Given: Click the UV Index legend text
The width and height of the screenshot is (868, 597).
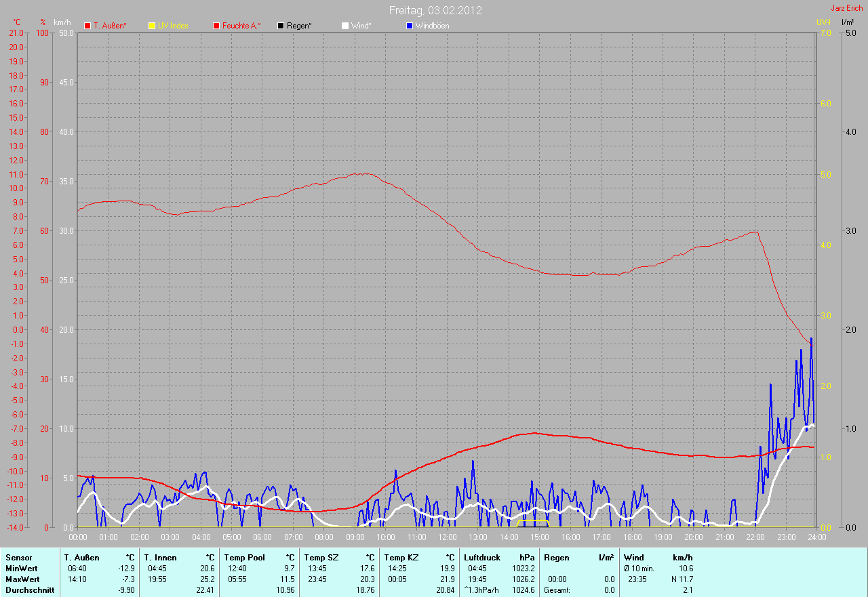Looking at the screenshot, I should pyautogui.click(x=173, y=26).
